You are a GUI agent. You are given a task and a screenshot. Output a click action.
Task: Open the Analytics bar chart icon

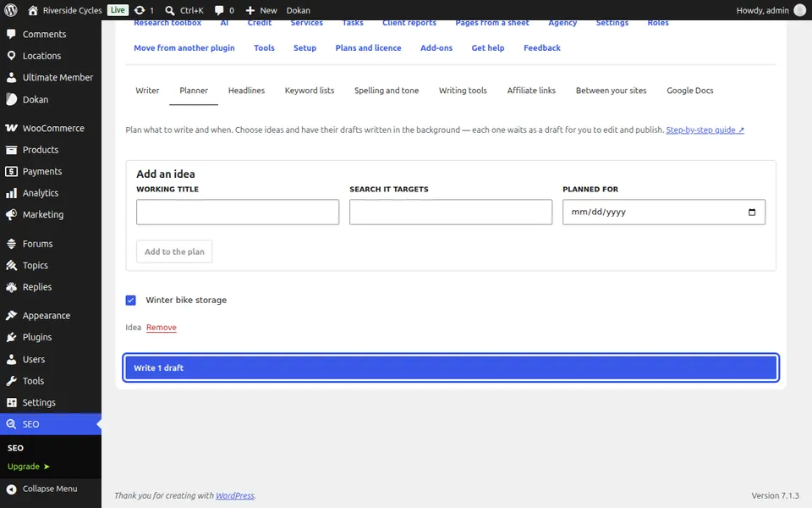pyautogui.click(x=11, y=193)
